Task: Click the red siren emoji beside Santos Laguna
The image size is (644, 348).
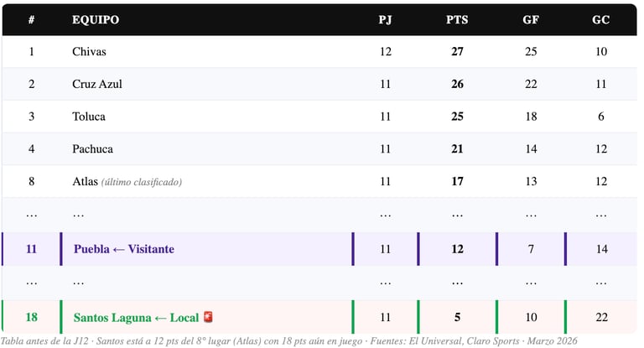Action: coord(208,317)
